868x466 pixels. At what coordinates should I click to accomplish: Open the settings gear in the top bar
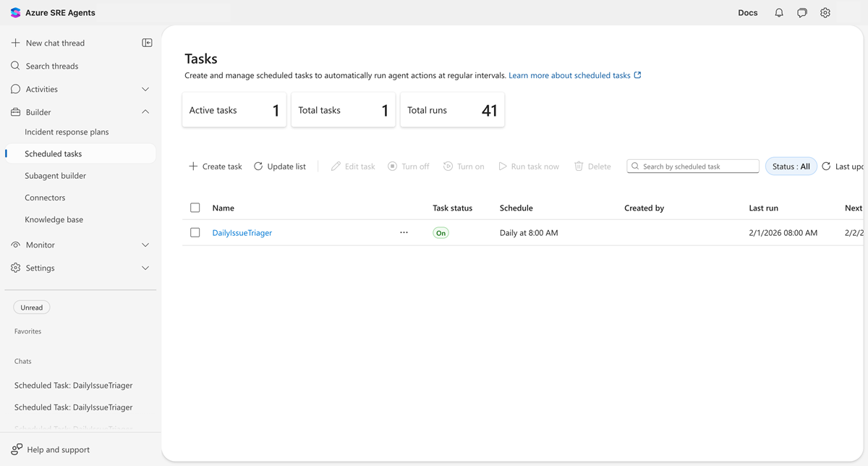click(825, 12)
